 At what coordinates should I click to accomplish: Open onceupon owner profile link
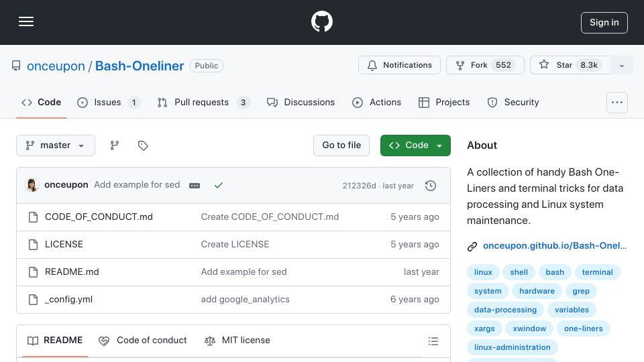click(x=56, y=66)
